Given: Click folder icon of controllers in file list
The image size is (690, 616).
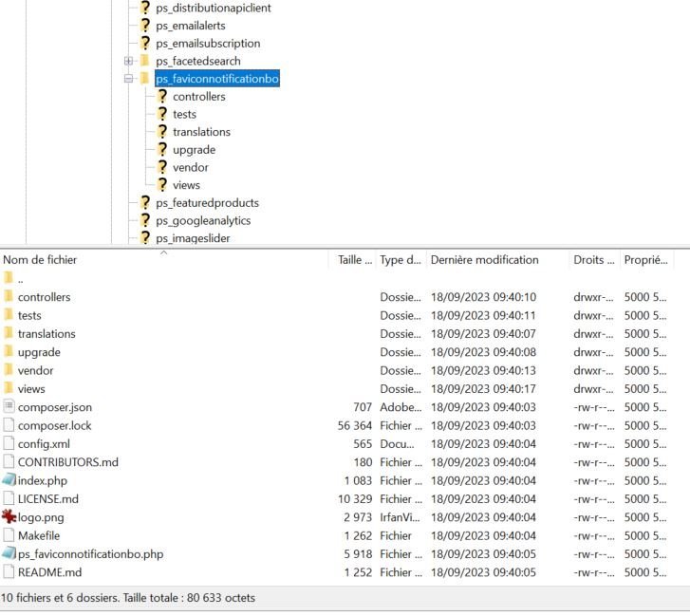Looking at the screenshot, I should [9, 296].
